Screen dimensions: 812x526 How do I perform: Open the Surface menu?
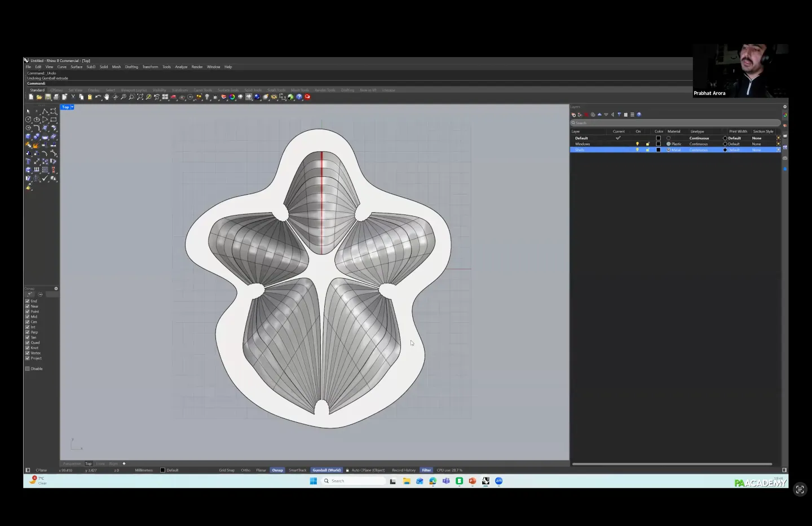[x=77, y=67]
